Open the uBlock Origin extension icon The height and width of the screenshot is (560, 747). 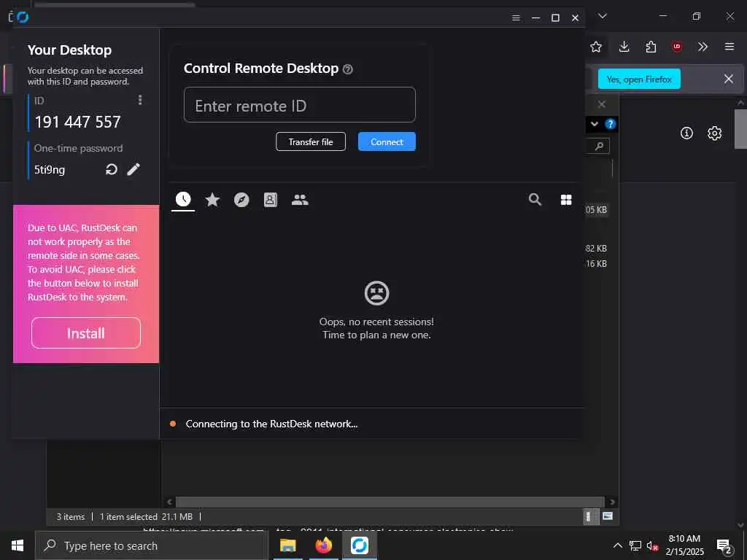coord(676,47)
